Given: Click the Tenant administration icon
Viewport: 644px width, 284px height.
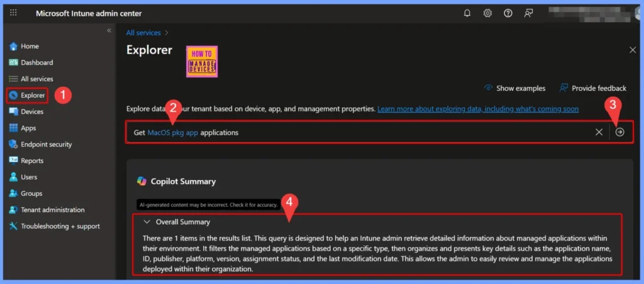Looking at the screenshot, I should coord(14,210).
